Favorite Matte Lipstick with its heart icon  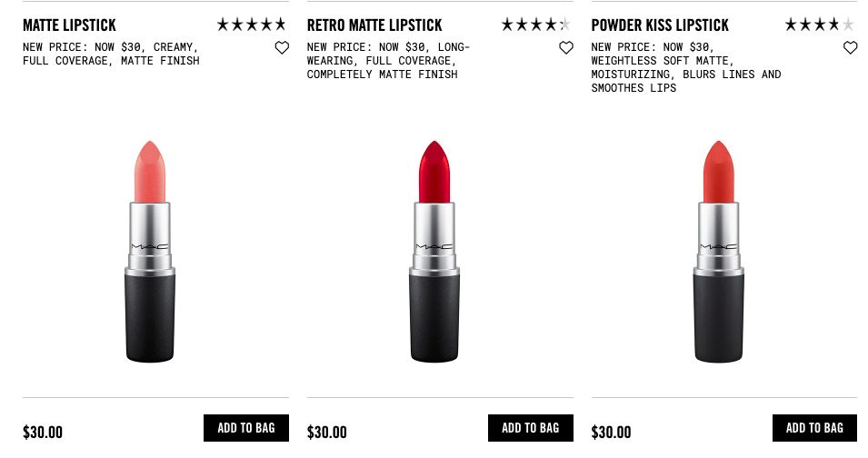(x=282, y=48)
